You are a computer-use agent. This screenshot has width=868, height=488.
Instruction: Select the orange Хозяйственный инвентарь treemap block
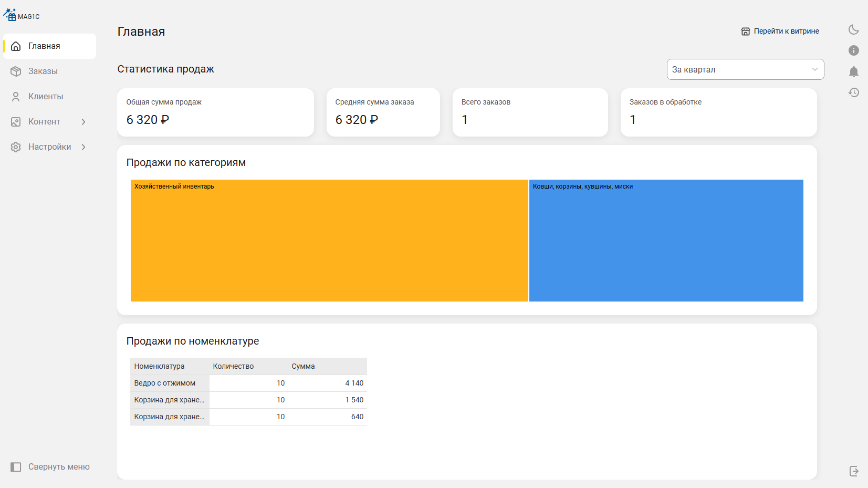tap(329, 241)
